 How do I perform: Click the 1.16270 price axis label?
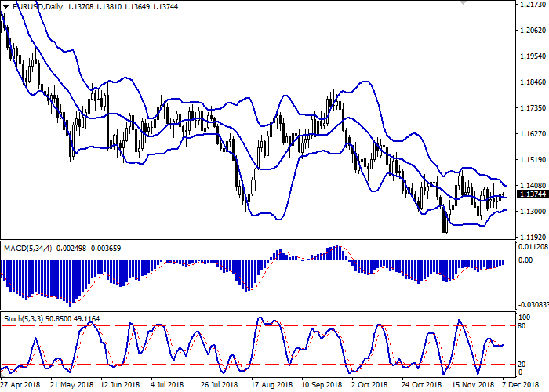(x=533, y=134)
